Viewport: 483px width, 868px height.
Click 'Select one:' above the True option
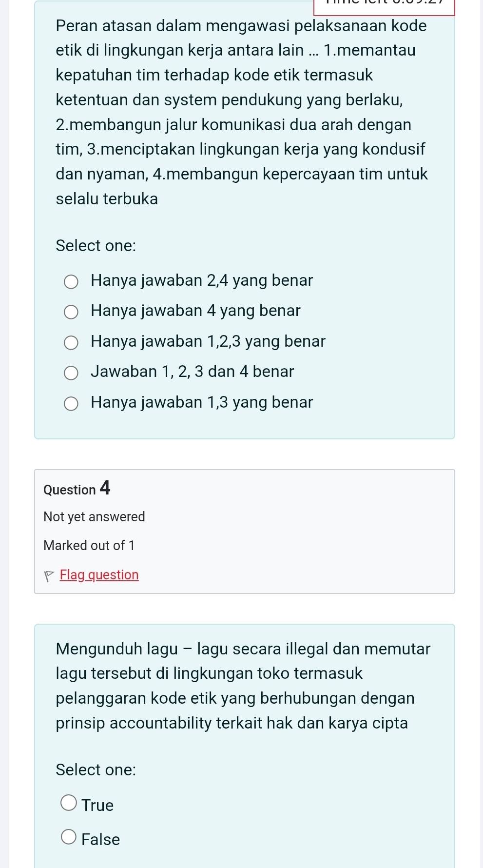click(x=96, y=770)
